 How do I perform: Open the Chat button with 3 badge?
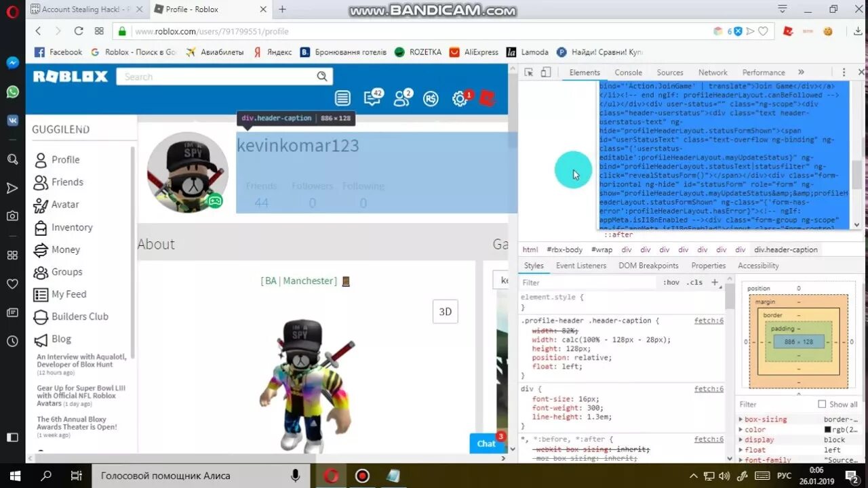point(488,443)
